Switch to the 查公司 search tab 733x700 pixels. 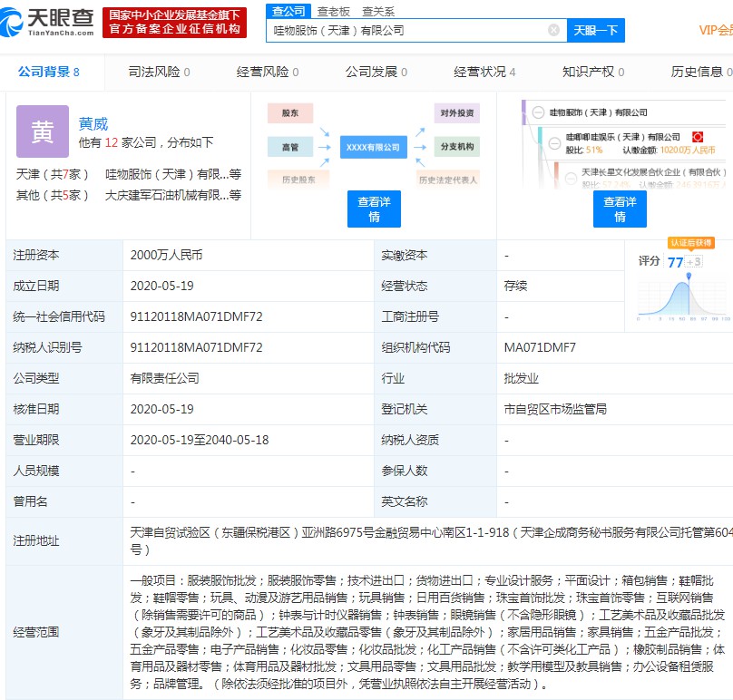[x=288, y=11]
